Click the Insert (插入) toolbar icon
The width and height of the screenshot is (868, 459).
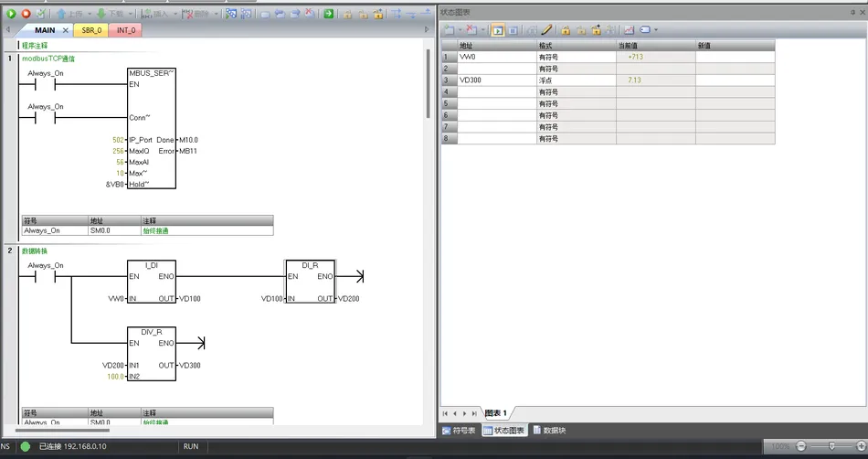pos(145,14)
